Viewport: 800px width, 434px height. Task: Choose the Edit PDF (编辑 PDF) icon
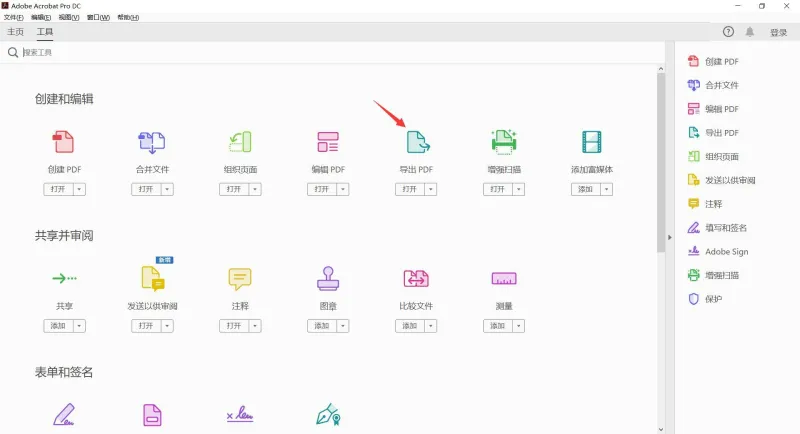point(328,142)
